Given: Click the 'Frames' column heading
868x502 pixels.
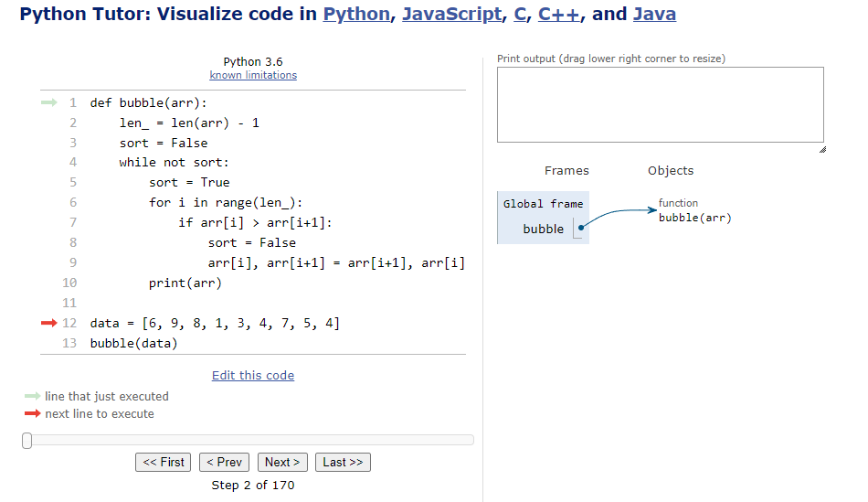Looking at the screenshot, I should point(566,171).
